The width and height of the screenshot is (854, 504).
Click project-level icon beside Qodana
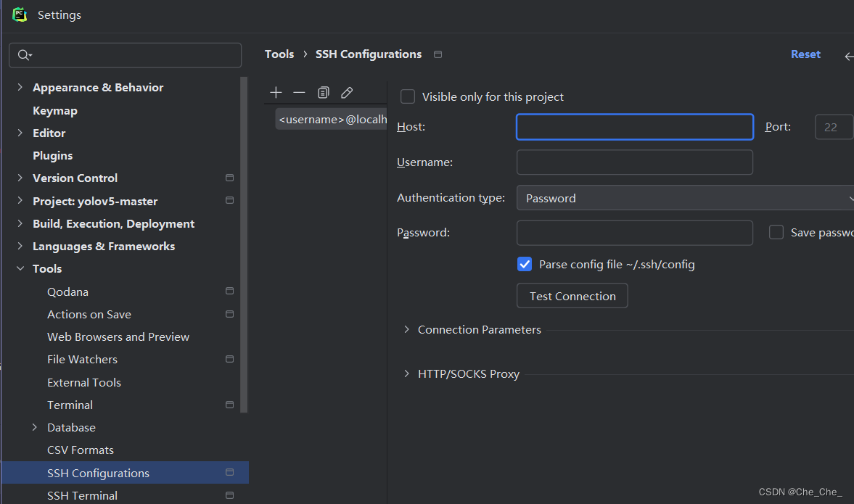[229, 292]
